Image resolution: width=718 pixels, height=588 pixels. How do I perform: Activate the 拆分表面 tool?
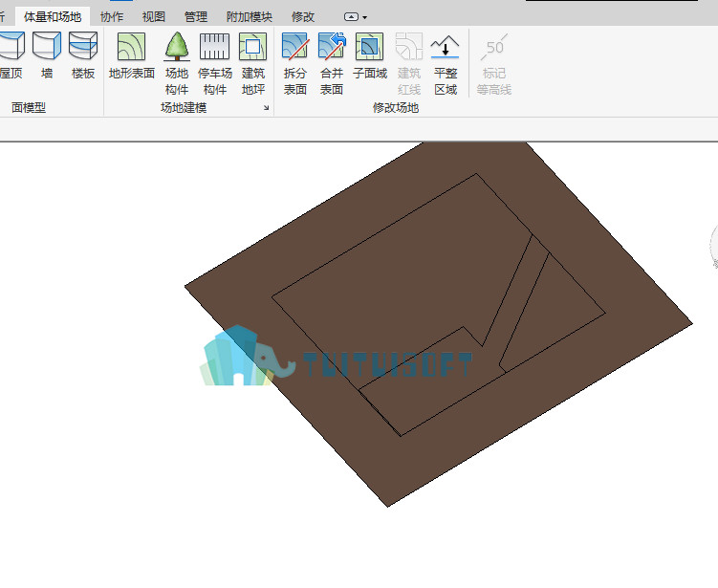coord(294,63)
